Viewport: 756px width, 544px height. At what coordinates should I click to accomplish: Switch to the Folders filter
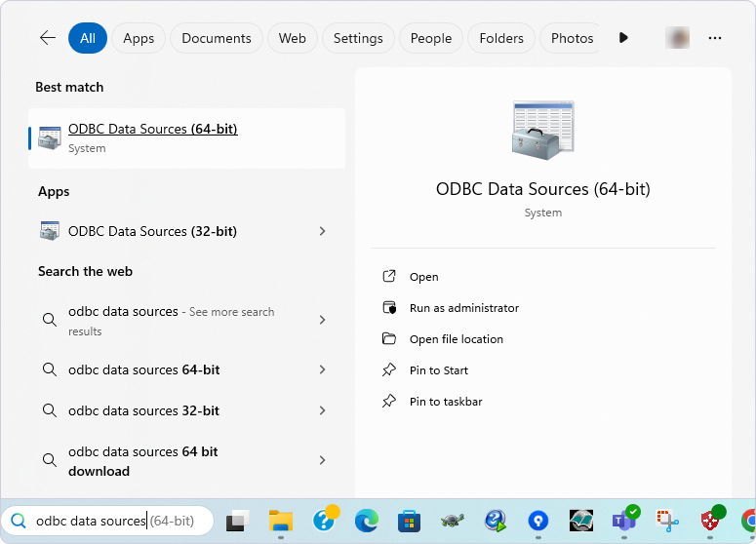click(501, 38)
